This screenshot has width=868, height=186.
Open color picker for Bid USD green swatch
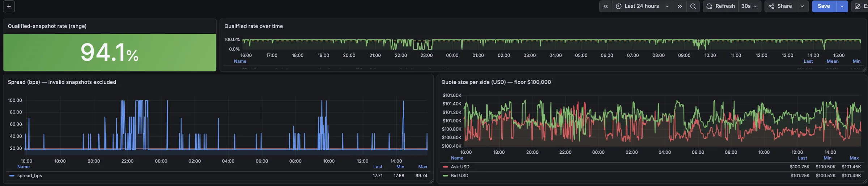(446, 175)
